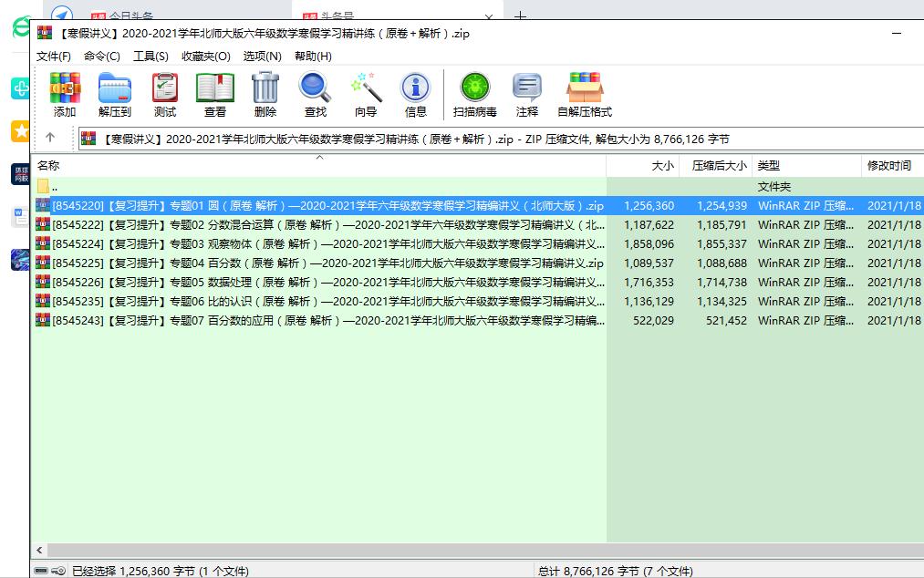Open the 文件(F) menu

point(57,56)
